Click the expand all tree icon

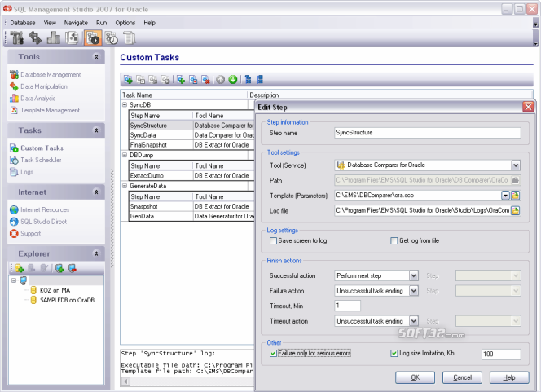[248, 80]
